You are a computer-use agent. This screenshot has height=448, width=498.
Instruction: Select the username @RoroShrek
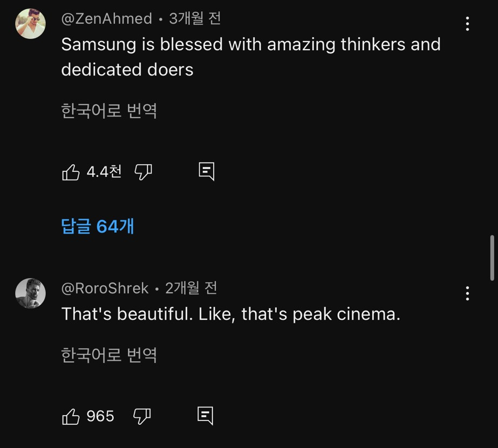pos(105,288)
